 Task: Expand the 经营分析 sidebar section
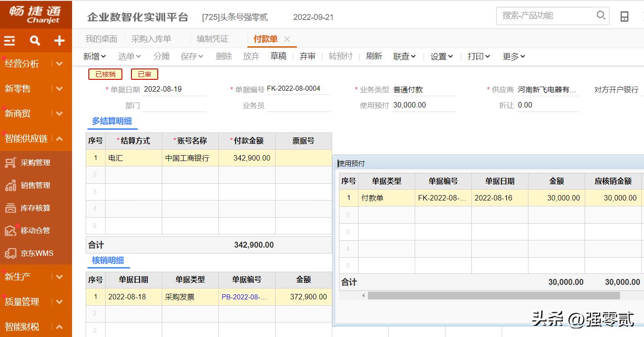pos(59,64)
